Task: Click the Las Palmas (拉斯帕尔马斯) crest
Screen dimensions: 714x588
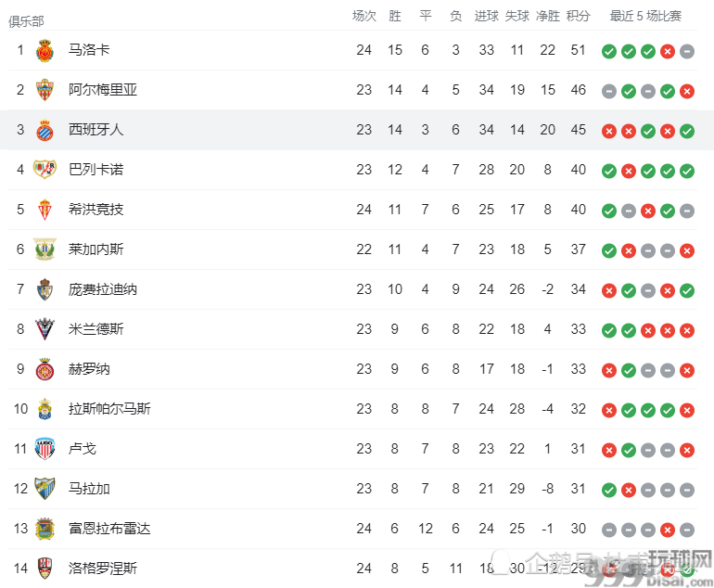Action: [45, 409]
